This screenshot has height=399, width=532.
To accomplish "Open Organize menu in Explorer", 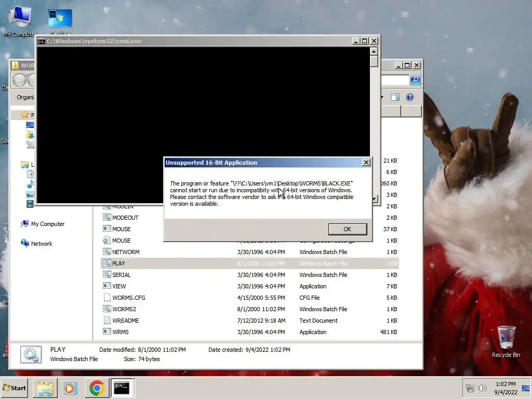I will coord(25,97).
